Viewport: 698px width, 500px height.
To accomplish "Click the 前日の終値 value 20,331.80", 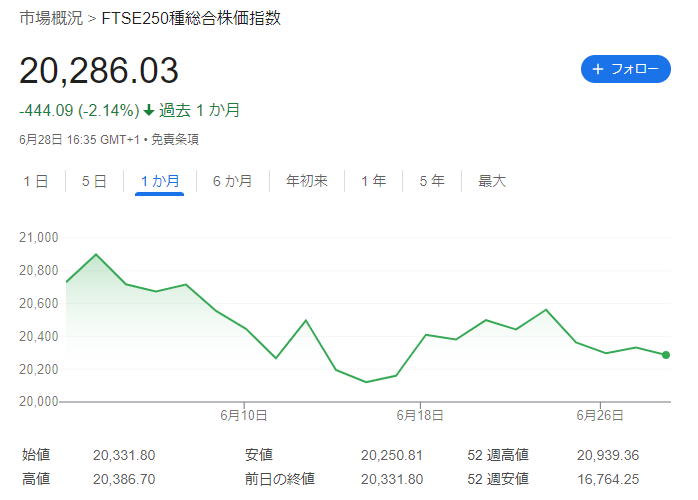I will 392,479.
